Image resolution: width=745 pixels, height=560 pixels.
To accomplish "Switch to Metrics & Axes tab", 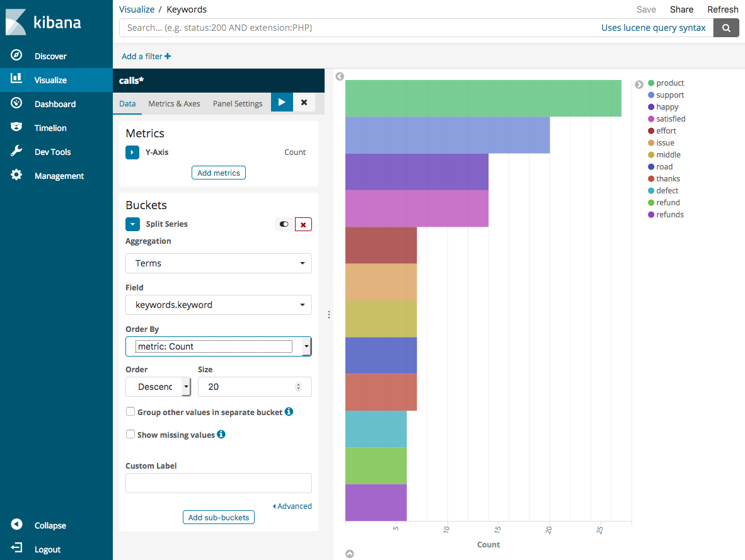I will (x=174, y=103).
